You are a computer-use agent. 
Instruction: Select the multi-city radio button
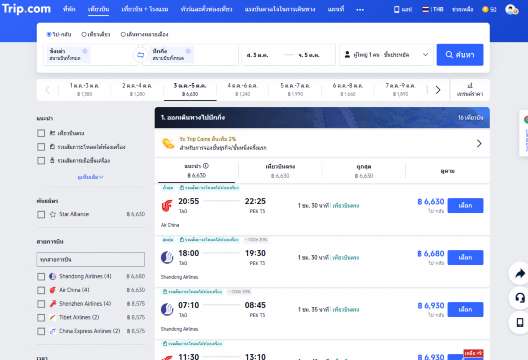click(123, 34)
